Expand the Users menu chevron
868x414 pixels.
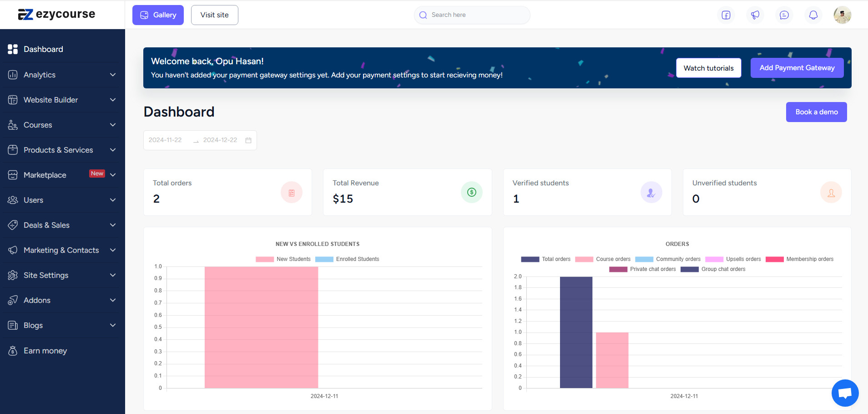click(x=113, y=200)
